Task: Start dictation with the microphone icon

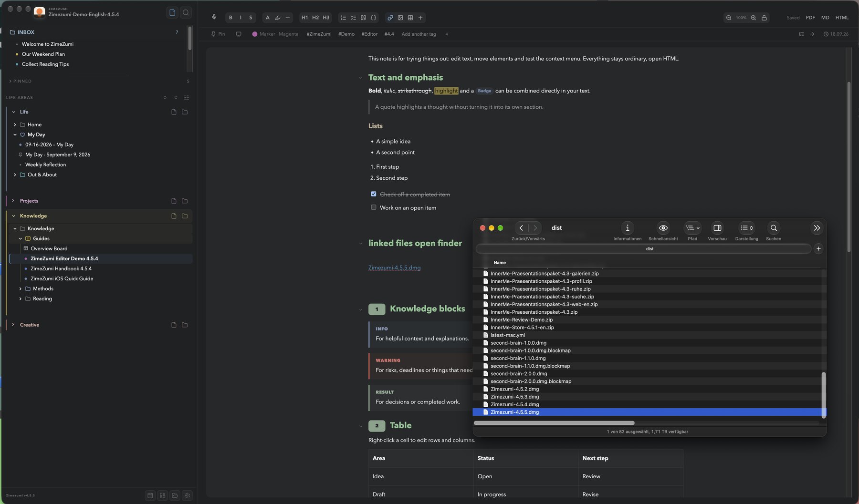Action: [214, 17]
